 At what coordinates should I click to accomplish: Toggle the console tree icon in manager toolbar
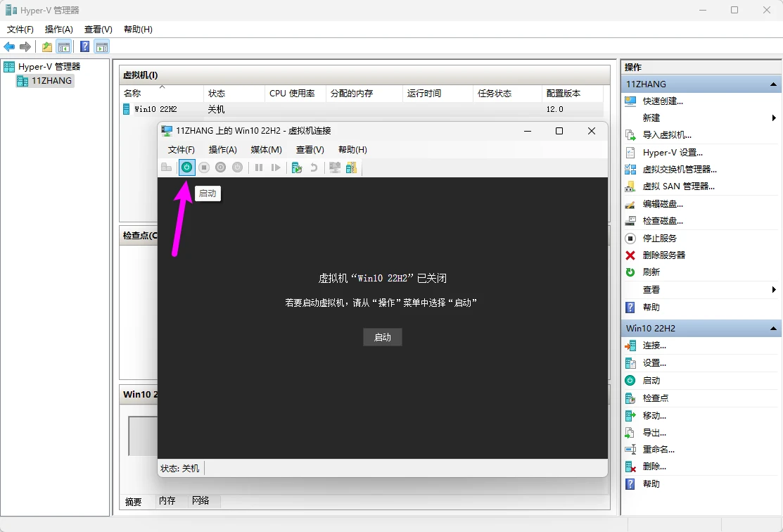point(63,47)
